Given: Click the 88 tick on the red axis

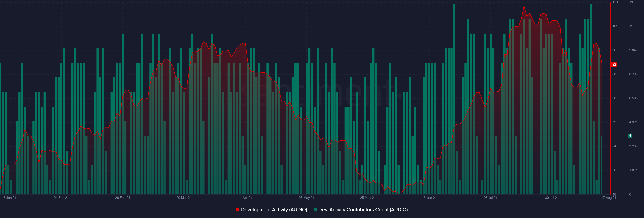Looking at the screenshot, I should [x=614, y=74].
